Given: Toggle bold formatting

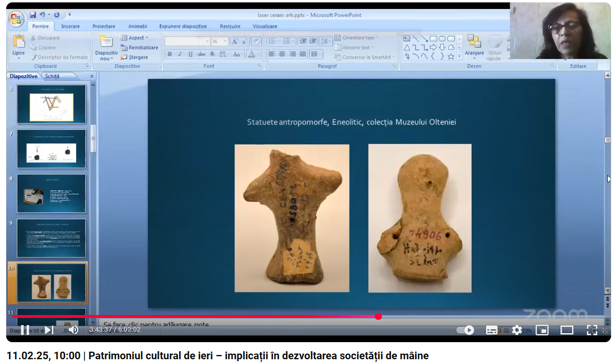Looking at the screenshot, I should 170,54.
